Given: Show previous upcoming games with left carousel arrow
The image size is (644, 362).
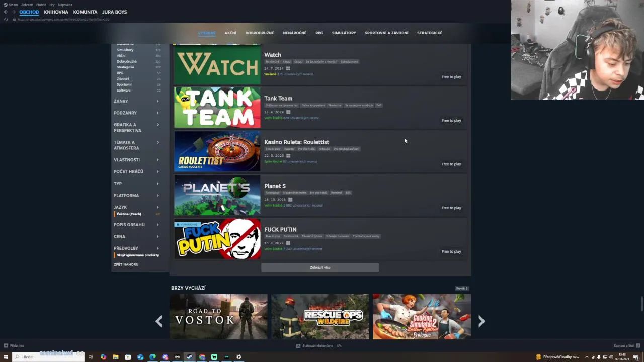Looking at the screenshot, I should pyautogui.click(x=159, y=321).
